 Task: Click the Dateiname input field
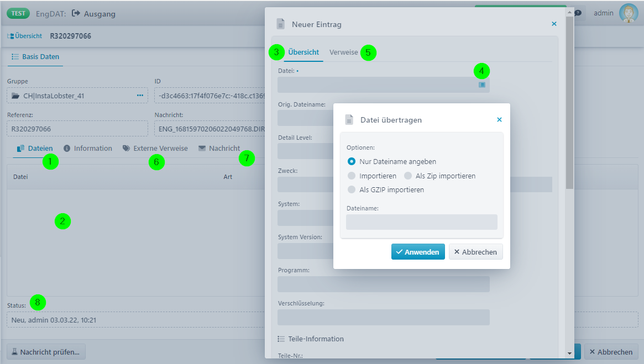tap(421, 222)
